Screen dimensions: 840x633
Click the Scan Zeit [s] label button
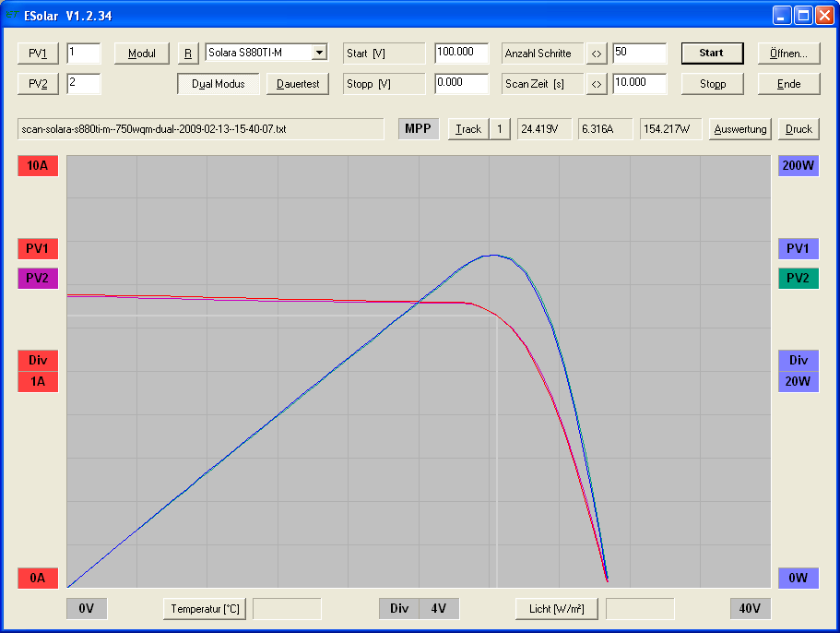(542, 84)
